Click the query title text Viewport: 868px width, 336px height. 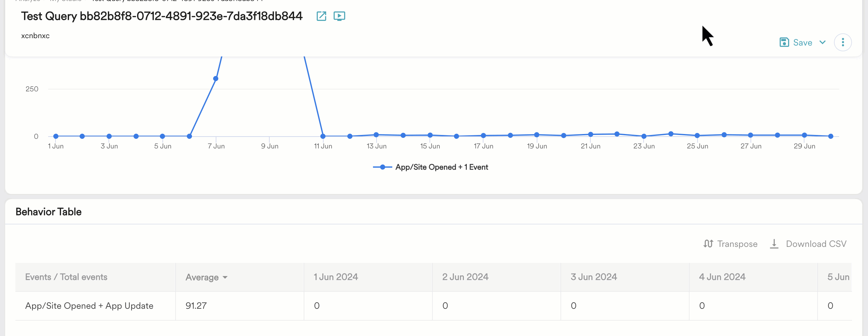pos(162,16)
